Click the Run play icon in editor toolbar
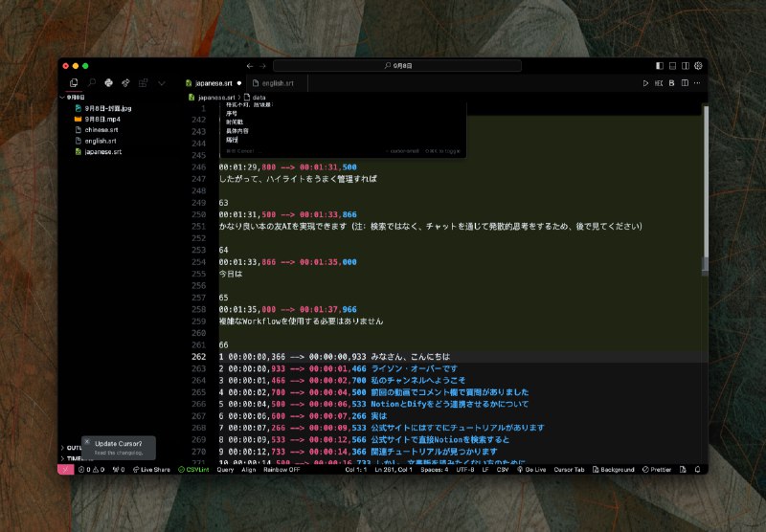 (x=645, y=83)
